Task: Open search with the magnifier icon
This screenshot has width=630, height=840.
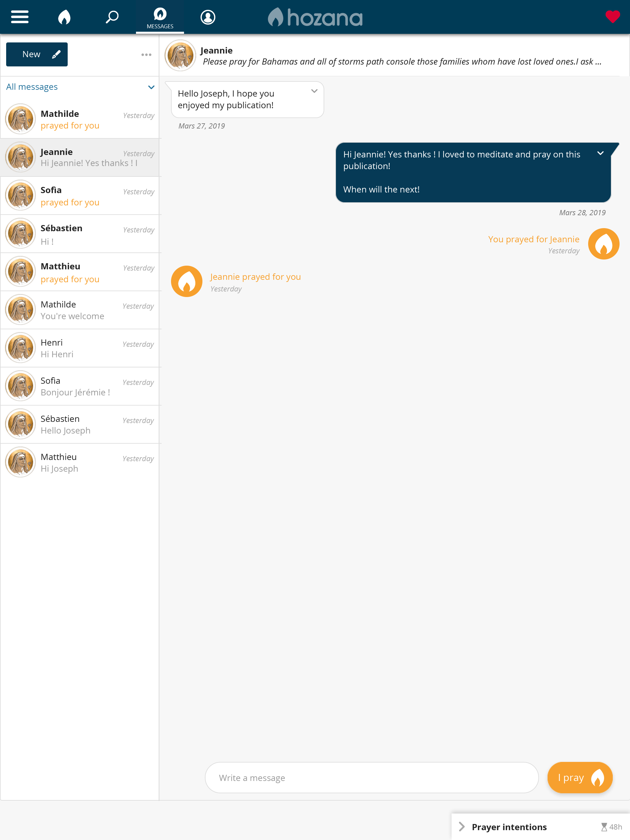Action: click(112, 17)
